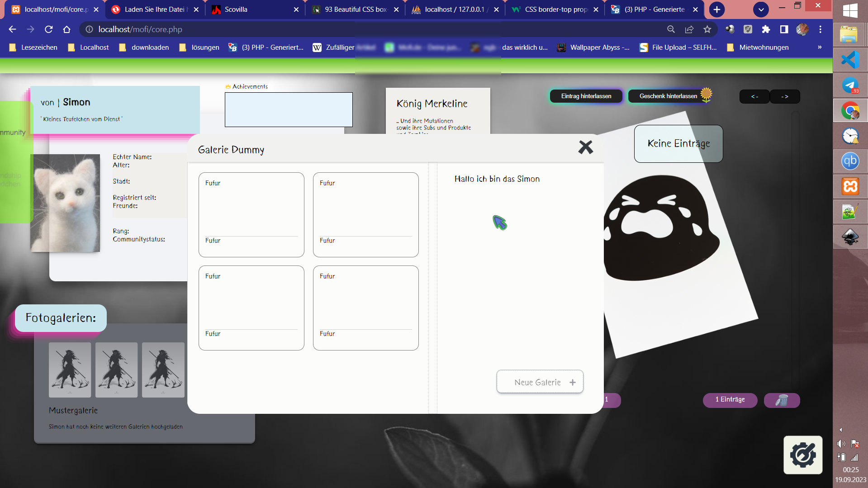Toggle the browser side panel icon
Screen dimensions: 868x488
click(x=784, y=29)
